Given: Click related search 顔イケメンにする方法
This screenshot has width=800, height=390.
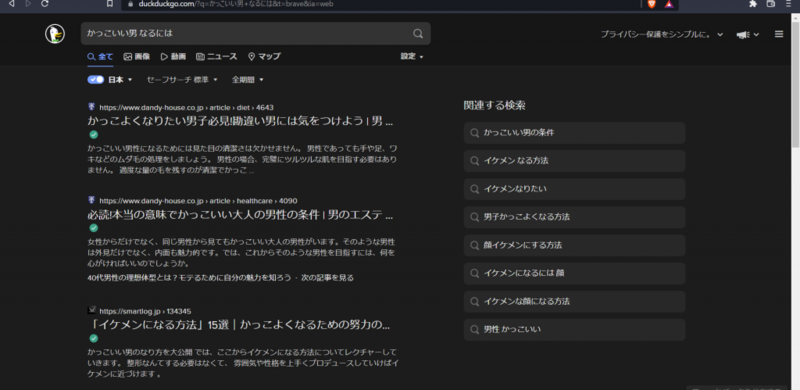Looking at the screenshot, I should [x=574, y=245].
